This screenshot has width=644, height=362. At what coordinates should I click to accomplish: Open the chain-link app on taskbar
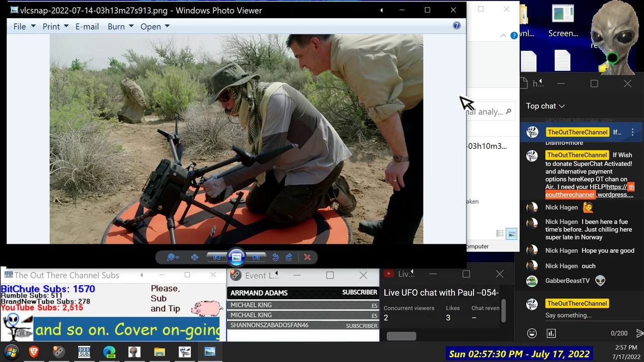pyautogui.click(x=59, y=352)
